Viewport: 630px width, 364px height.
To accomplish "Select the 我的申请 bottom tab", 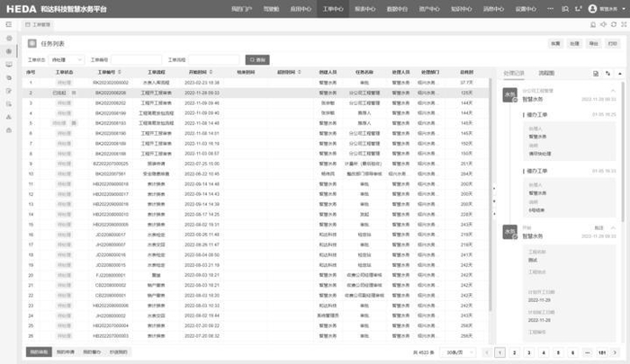I will pyautogui.click(x=65, y=352).
